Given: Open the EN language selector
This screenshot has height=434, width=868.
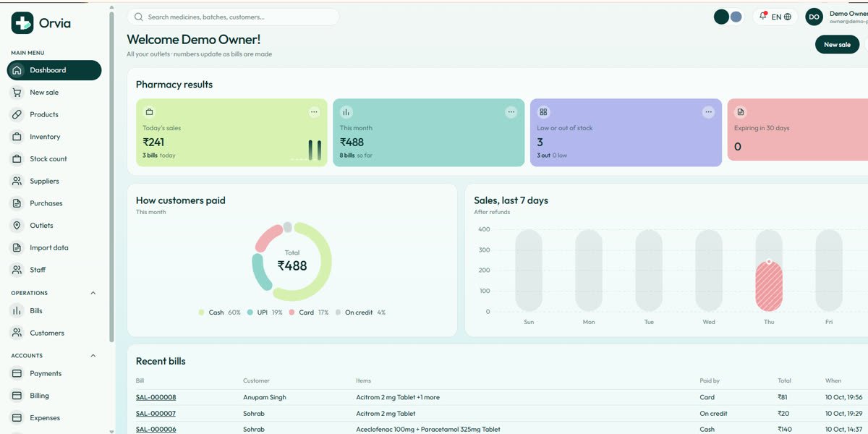Looking at the screenshot, I should point(781,17).
